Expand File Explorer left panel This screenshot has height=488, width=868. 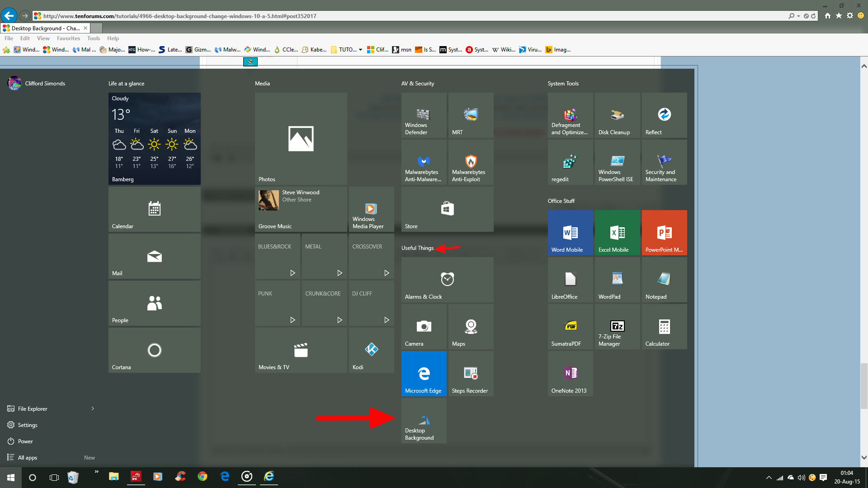coord(92,408)
